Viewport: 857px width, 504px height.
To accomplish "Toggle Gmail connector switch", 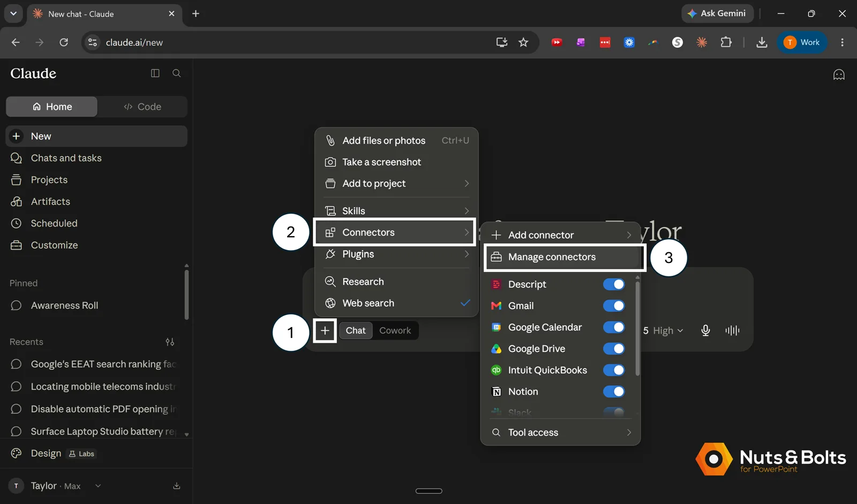I will tap(614, 306).
